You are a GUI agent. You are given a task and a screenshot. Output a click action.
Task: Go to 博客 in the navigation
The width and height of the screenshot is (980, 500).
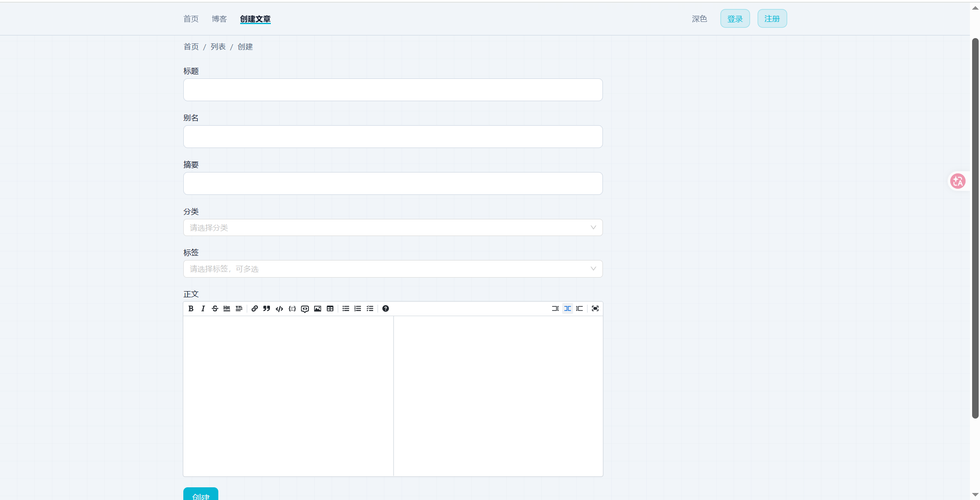point(219,19)
